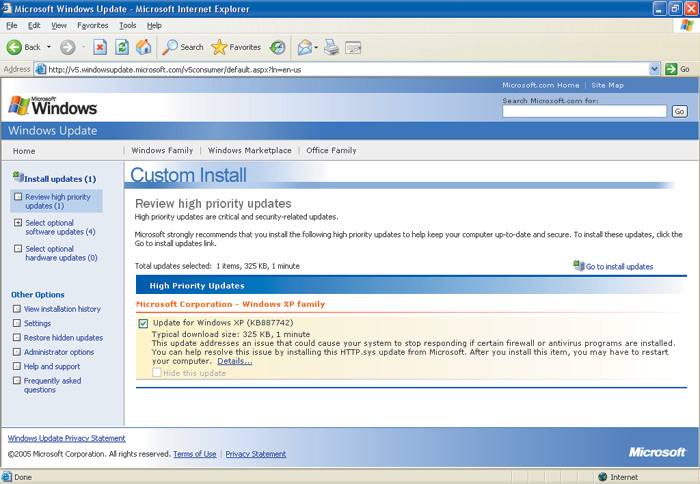Viewport: 700px width, 484px height.
Task: Switch to the Windows Marketplace tab
Action: [x=250, y=150]
